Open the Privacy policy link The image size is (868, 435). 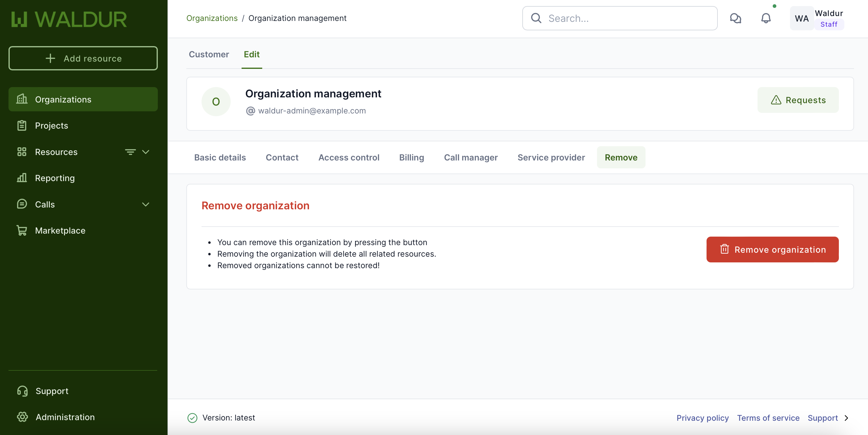click(x=702, y=418)
